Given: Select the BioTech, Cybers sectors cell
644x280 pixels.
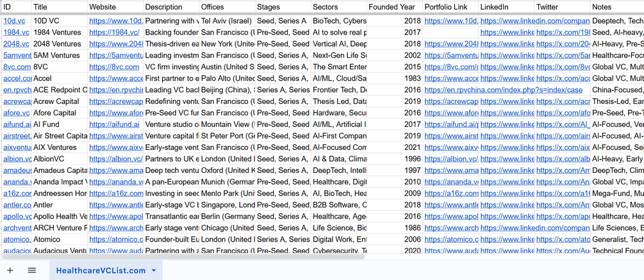Looking at the screenshot, I should click(x=339, y=21).
